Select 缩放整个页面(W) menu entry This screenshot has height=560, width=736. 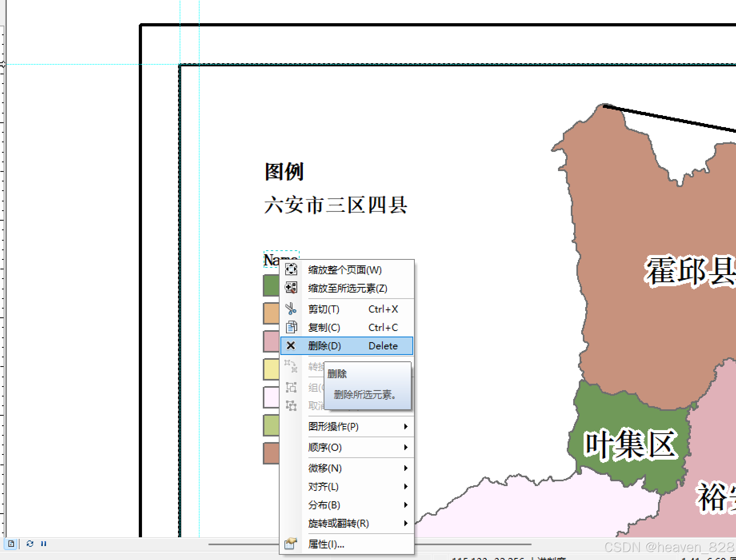pyautogui.click(x=347, y=270)
